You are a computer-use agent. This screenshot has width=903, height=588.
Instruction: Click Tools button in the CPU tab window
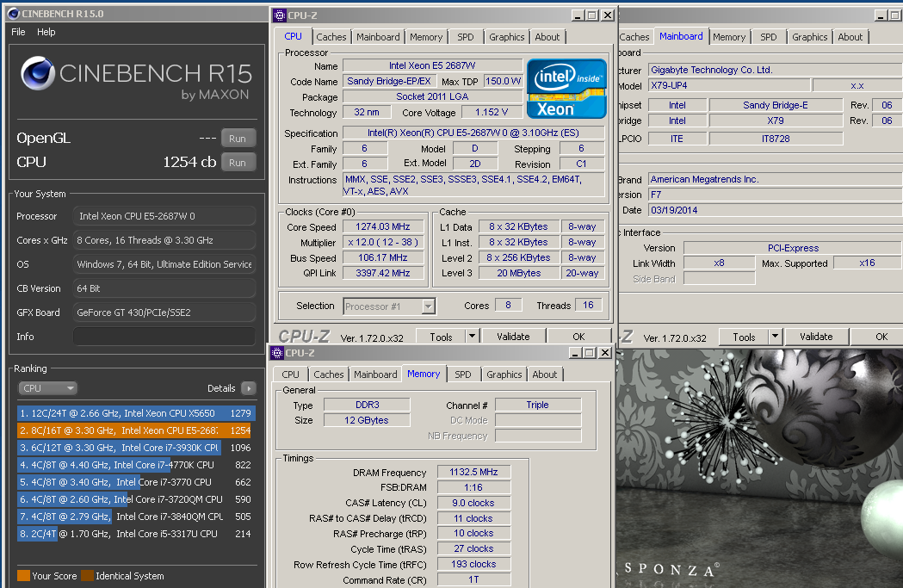pyautogui.click(x=441, y=337)
